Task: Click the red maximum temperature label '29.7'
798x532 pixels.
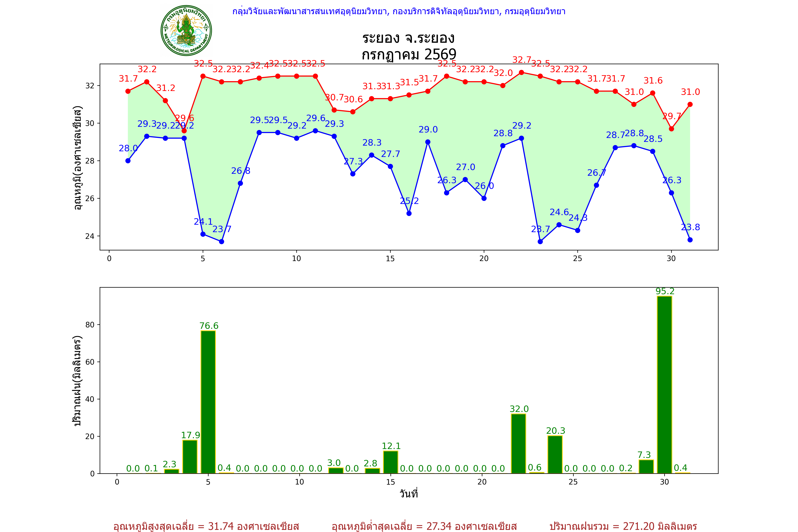Action: coord(672,116)
